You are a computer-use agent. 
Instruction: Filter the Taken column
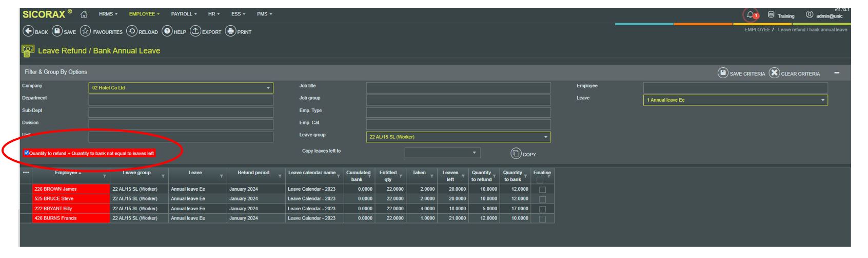pos(432,176)
